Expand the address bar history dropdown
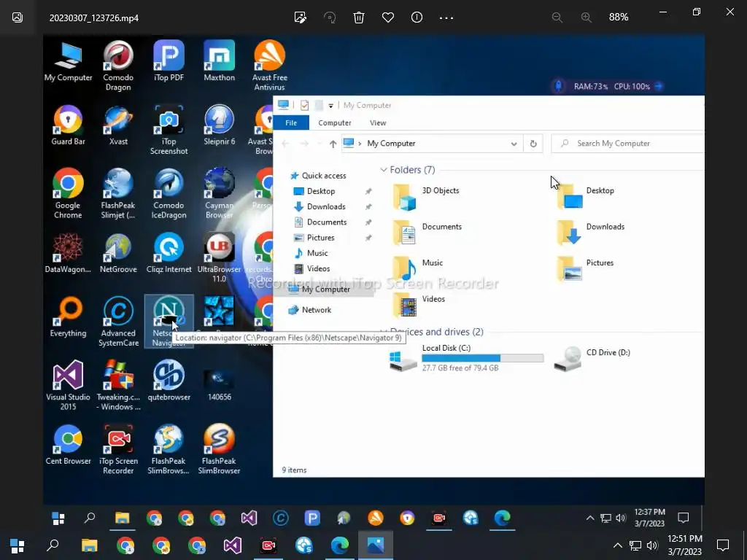 [514, 144]
